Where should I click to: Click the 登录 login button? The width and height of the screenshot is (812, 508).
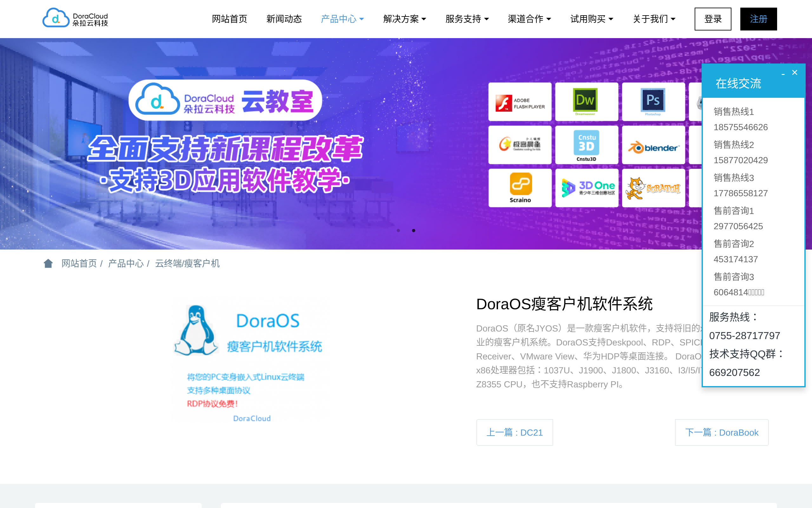pyautogui.click(x=713, y=19)
